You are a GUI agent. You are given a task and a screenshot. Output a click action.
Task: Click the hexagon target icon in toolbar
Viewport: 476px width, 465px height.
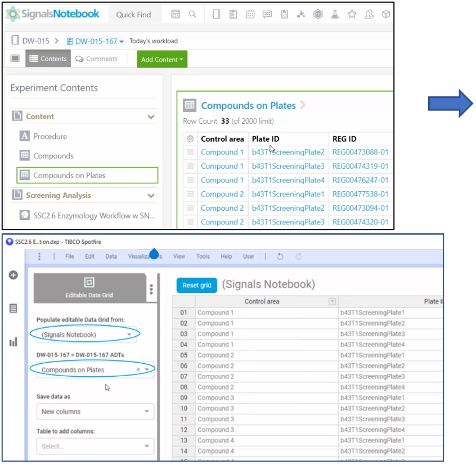(x=318, y=14)
